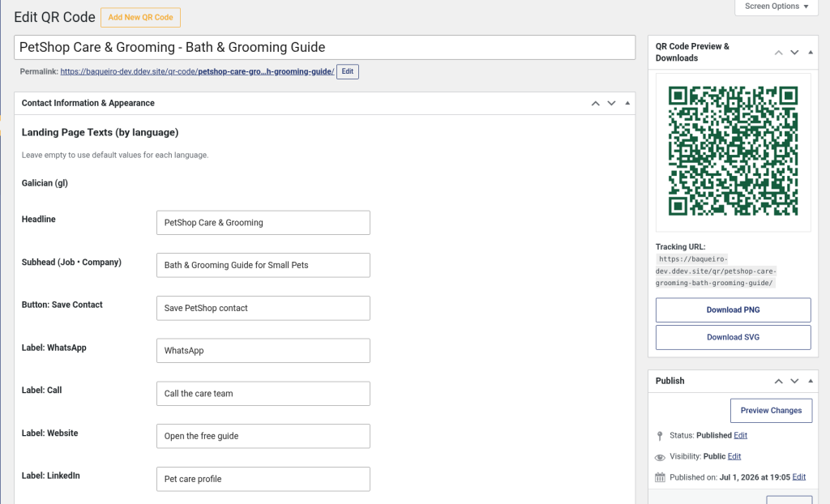
Task: Edit the permalink slug
Action: coord(347,71)
